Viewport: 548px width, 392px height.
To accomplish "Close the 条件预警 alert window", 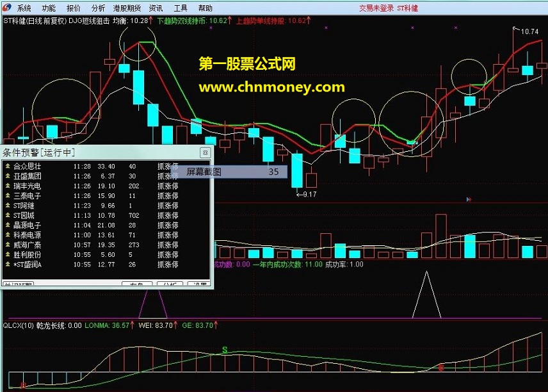I will coord(205,152).
